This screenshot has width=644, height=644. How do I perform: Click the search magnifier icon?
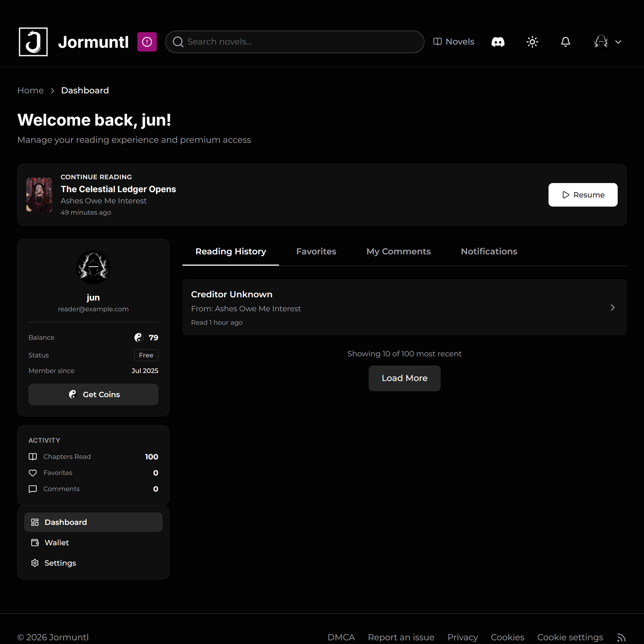(x=178, y=42)
